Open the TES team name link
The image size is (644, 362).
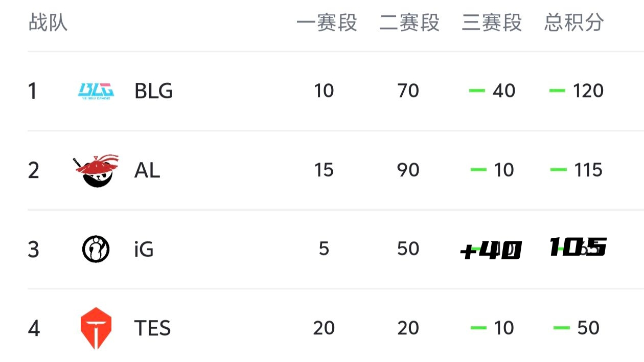(152, 328)
